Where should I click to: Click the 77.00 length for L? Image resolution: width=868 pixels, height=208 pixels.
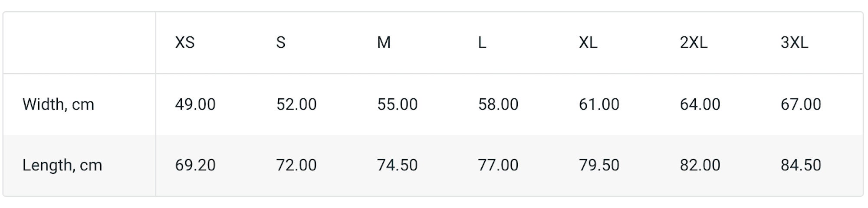tap(498, 165)
